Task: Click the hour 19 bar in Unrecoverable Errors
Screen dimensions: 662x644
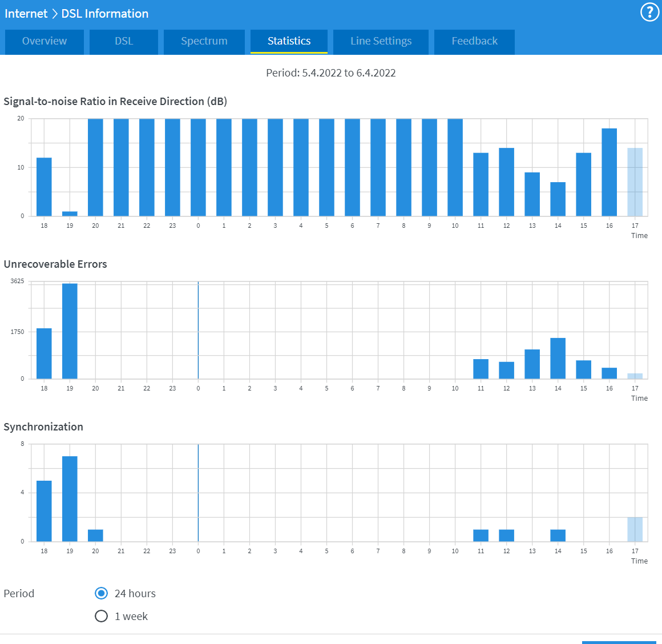Action: click(x=70, y=331)
